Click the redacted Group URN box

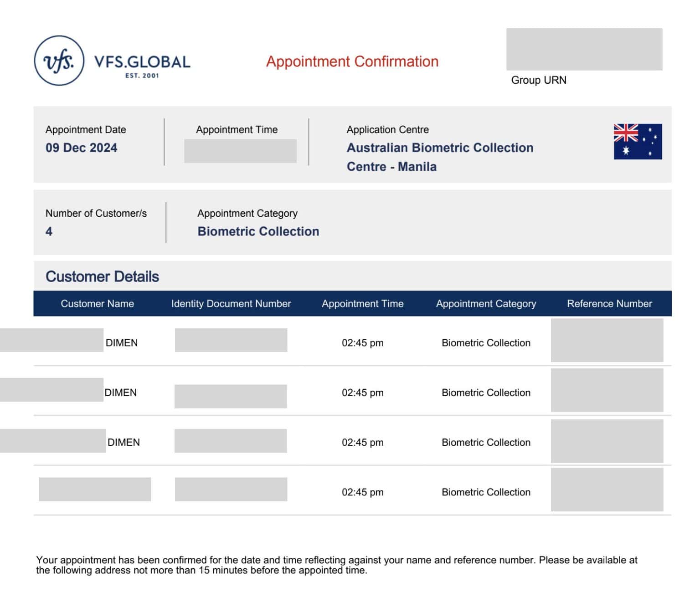click(584, 49)
